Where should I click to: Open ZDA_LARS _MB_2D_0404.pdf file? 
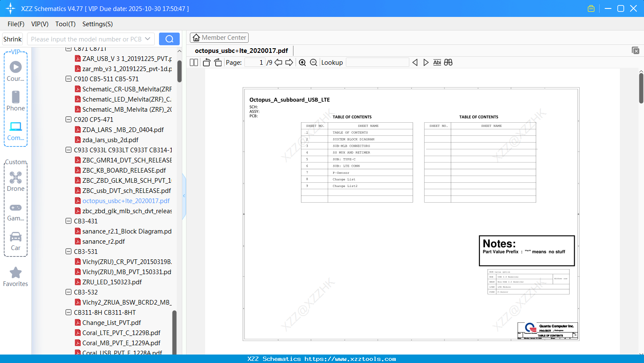pyautogui.click(x=123, y=129)
